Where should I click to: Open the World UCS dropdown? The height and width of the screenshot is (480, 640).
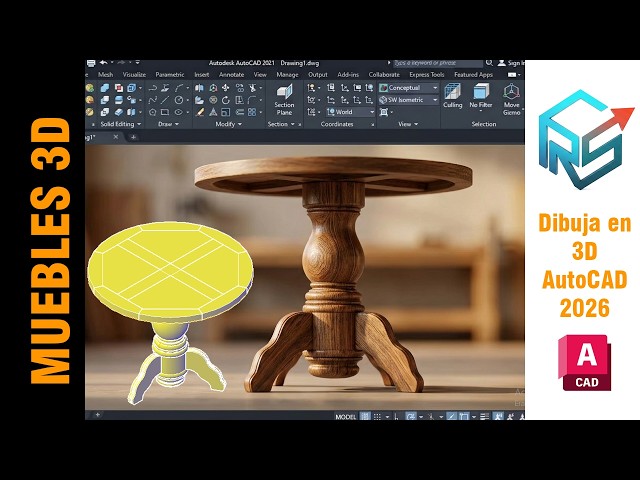(x=351, y=112)
